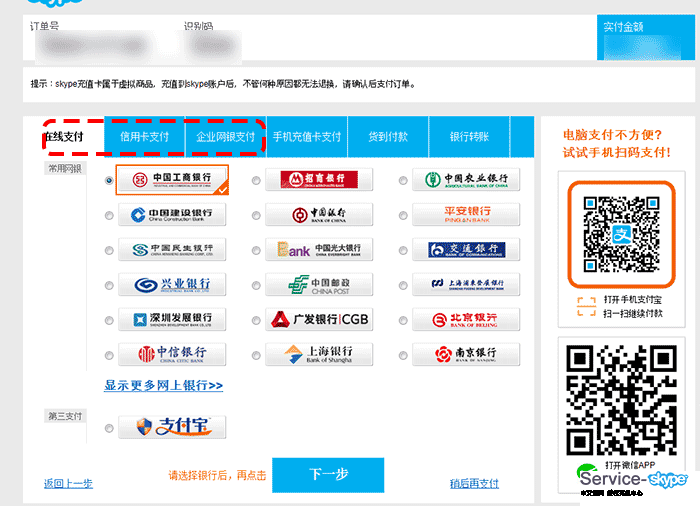Click the 支付宝 Alipay logo
Viewport: 700px width, 506px height.
coord(172,427)
